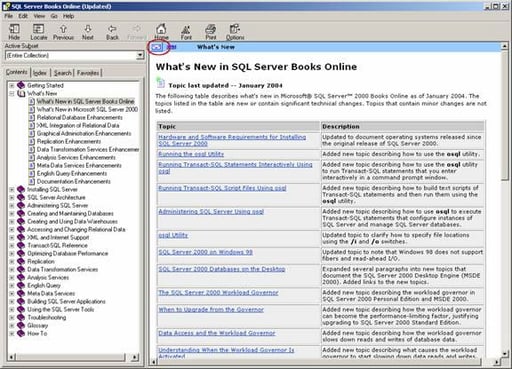Viewport: 512px width, 369px height.
Task: Open SQL Server 2000 on Windows 98 link
Action: click(x=205, y=252)
